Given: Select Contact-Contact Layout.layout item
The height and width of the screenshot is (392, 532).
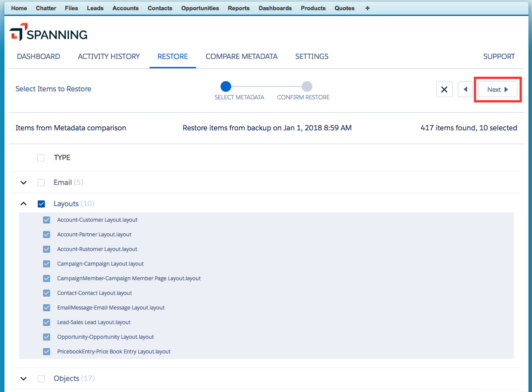Looking at the screenshot, I should click(47, 293).
